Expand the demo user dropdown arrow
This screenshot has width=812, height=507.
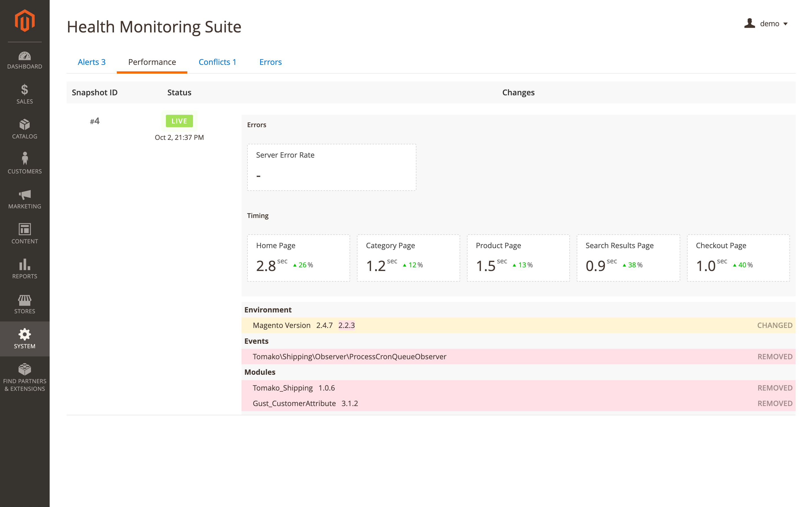point(785,24)
